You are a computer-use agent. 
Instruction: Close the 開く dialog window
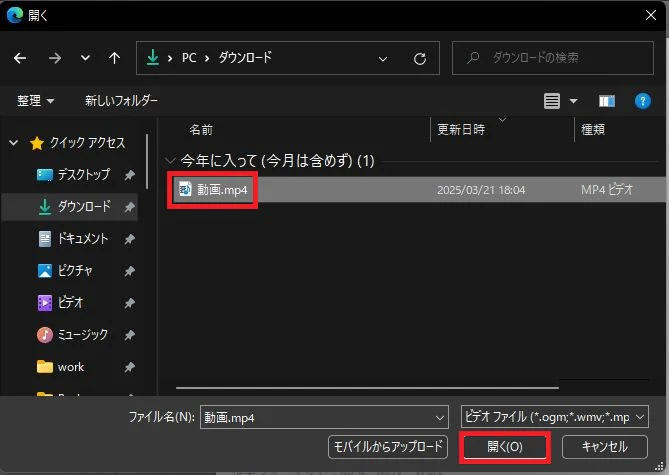pyautogui.click(x=651, y=15)
